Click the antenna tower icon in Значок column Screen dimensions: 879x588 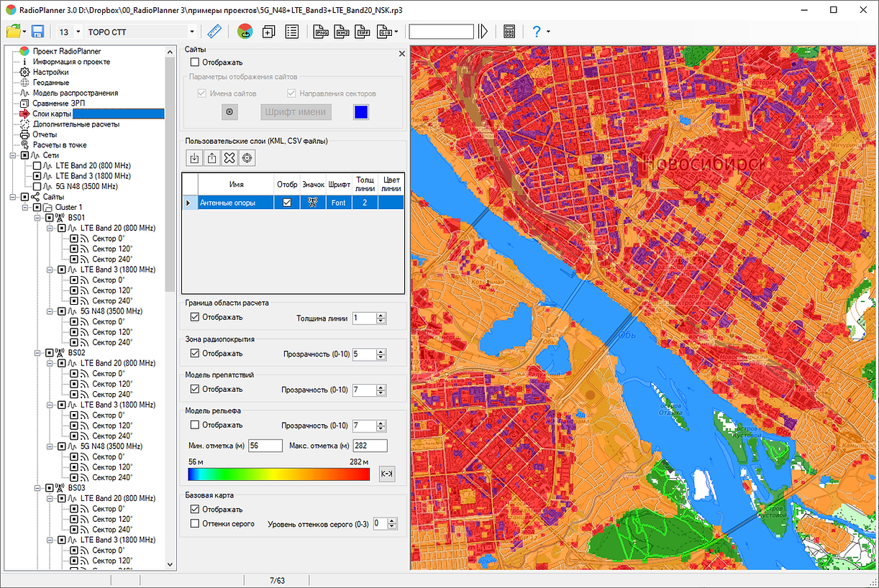click(313, 203)
